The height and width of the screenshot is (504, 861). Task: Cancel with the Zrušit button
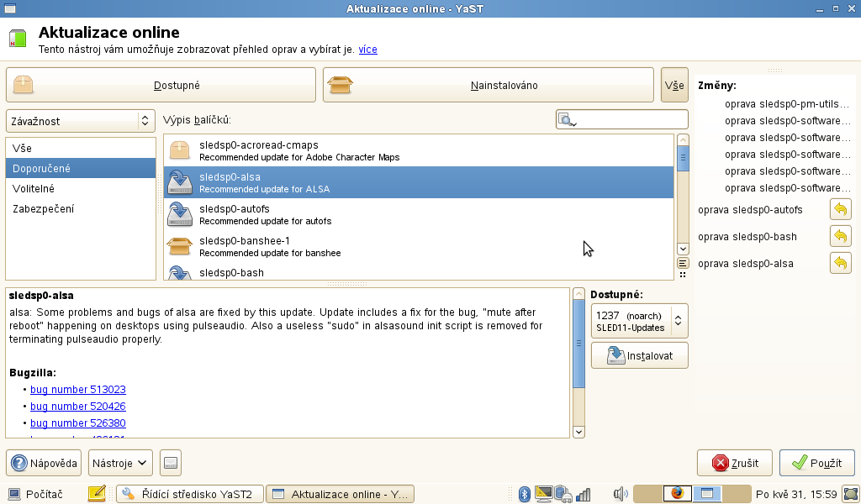pos(735,463)
